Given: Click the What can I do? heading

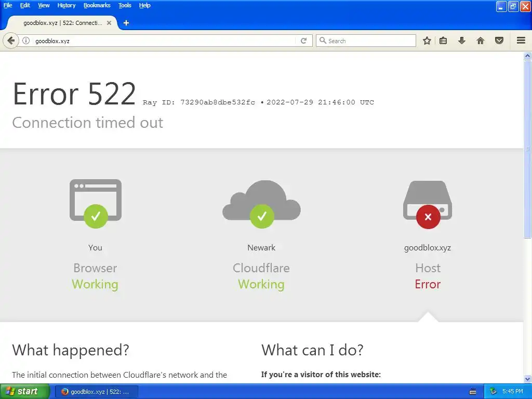Looking at the screenshot, I should click(x=312, y=350).
